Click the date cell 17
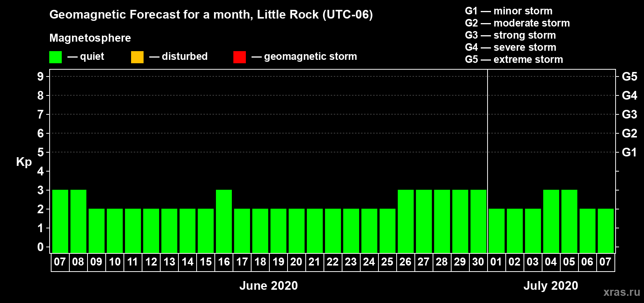The height and width of the screenshot is (303, 644). click(x=242, y=262)
